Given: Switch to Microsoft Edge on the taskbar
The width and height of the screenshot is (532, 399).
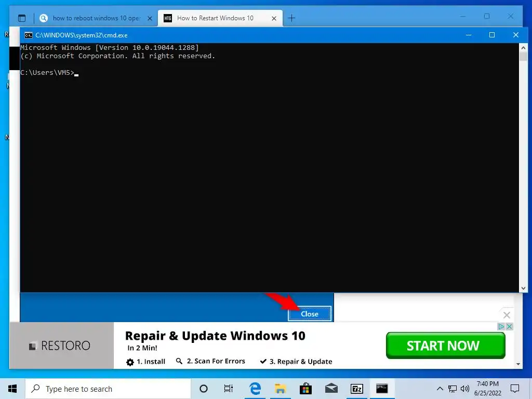Looking at the screenshot, I should (255, 389).
